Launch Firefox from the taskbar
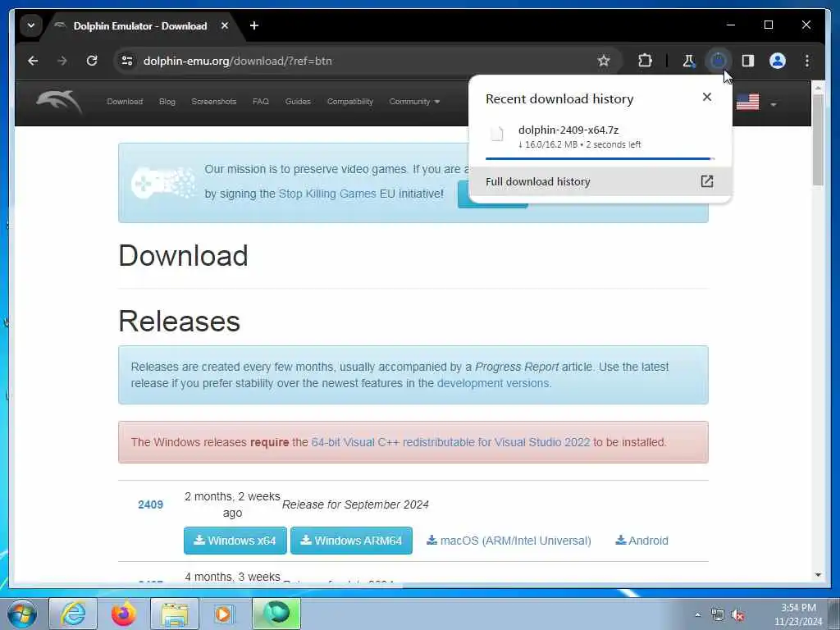This screenshot has height=630, width=840. (x=124, y=614)
